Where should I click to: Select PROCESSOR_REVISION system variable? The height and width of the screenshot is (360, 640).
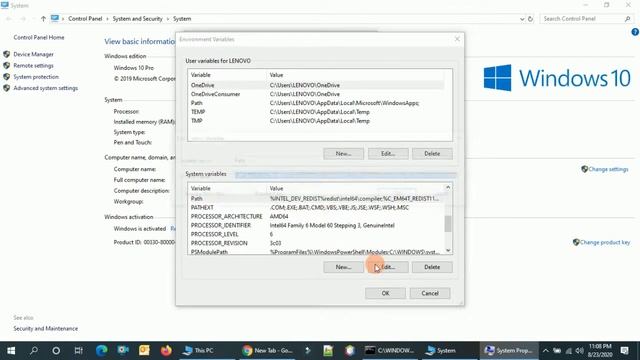coord(316,243)
